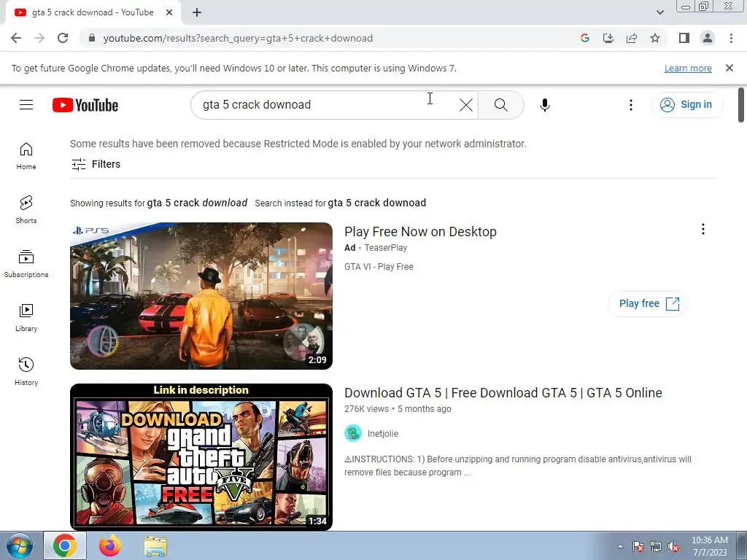Open YouTube settings three-dot menu

[x=631, y=105]
